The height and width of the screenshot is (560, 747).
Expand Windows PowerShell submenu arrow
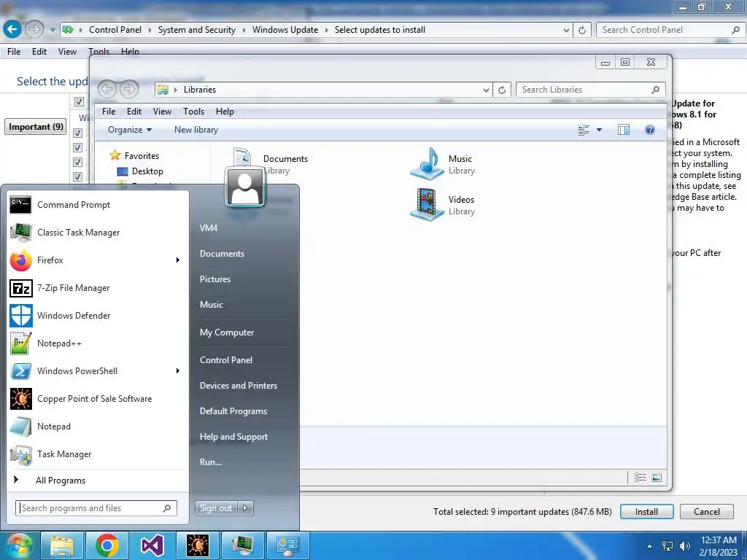pyautogui.click(x=178, y=371)
